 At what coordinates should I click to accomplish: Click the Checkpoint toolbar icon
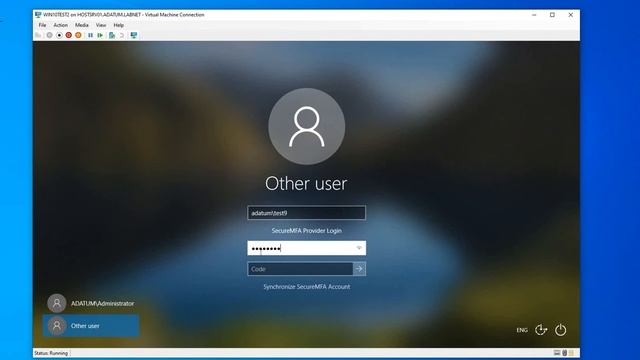tap(111, 36)
